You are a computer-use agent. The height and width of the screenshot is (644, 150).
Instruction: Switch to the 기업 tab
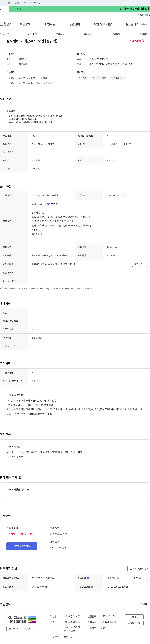pyautogui.click(x=19, y=9)
